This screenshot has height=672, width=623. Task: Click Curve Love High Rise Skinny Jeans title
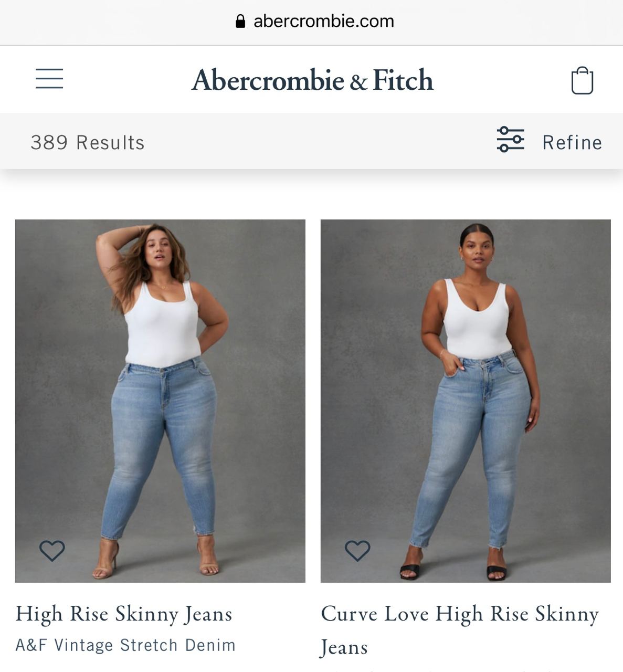tap(460, 630)
